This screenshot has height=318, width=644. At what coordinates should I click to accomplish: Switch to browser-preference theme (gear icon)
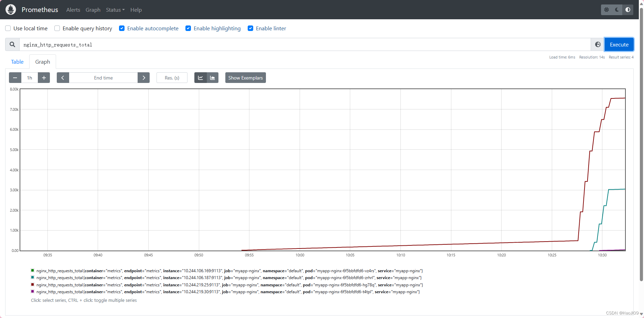click(607, 10)
